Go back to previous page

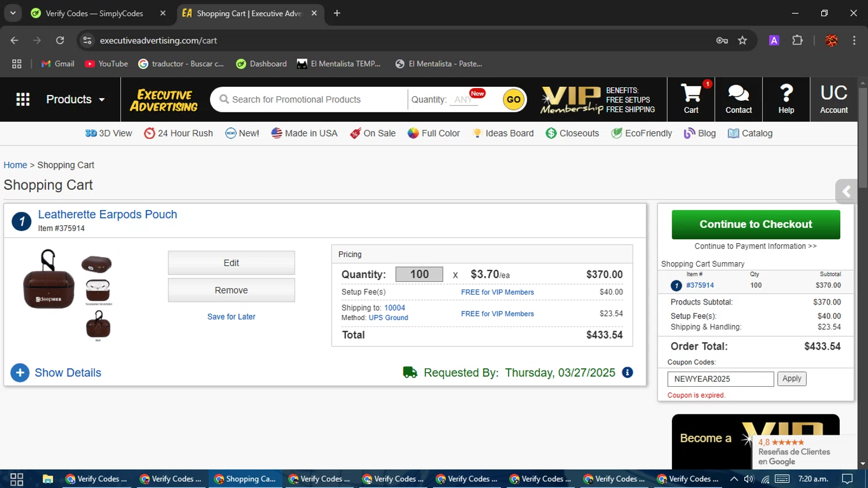pos(14,41)
